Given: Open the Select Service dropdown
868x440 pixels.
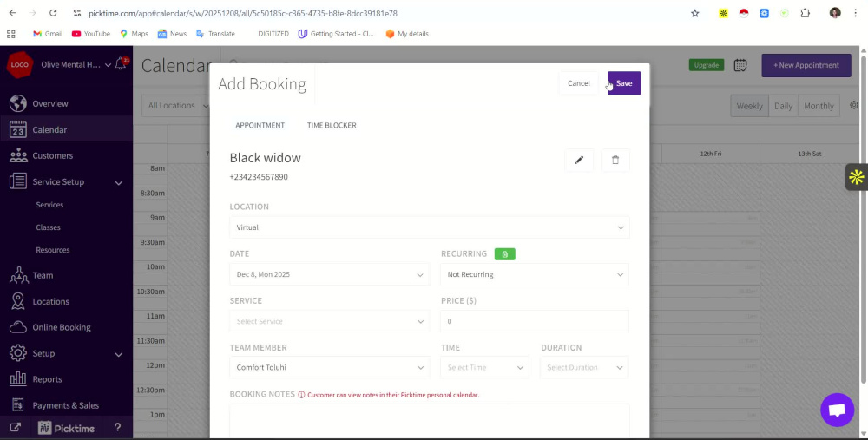Looking at the screenshot, I should click(329, 322).
